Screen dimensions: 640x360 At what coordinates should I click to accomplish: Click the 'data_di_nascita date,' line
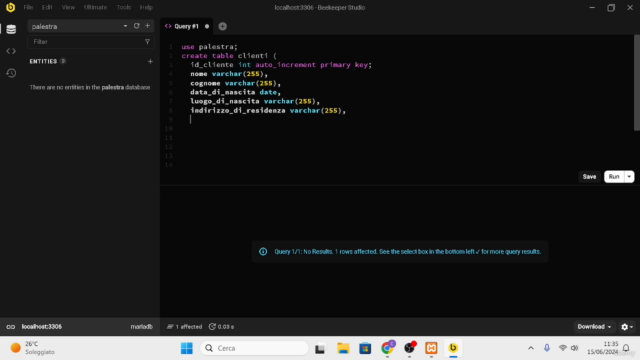tap(236, 92)
